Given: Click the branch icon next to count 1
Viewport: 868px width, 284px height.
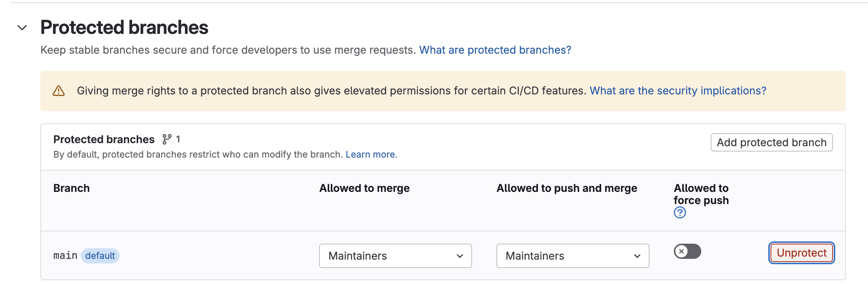Looking at the screenshot, I should coord(167,139).
